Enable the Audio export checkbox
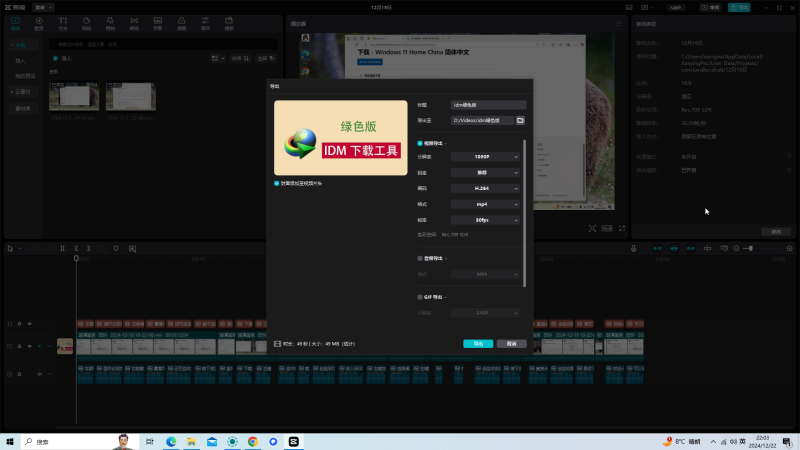The image size is (800, 450). [420, 258]
